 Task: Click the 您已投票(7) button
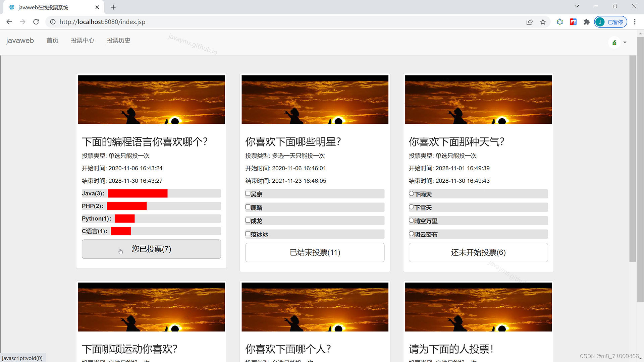pyautogui.click(x=151, y=249)
